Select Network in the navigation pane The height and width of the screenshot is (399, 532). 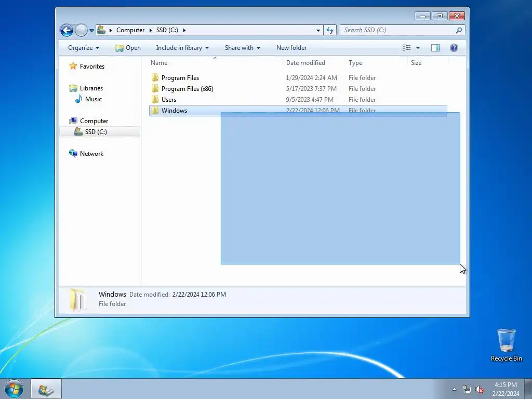click(x=91, y=154)
